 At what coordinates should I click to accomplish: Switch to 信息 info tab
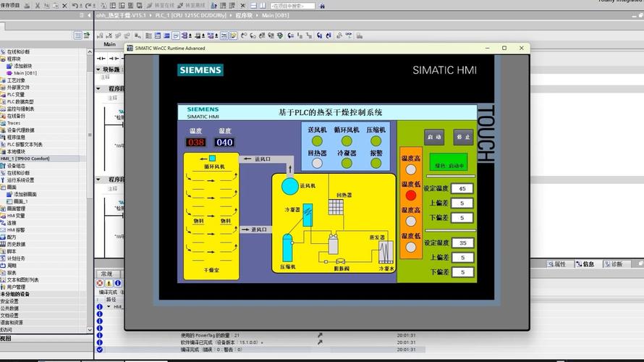(585, 264)
